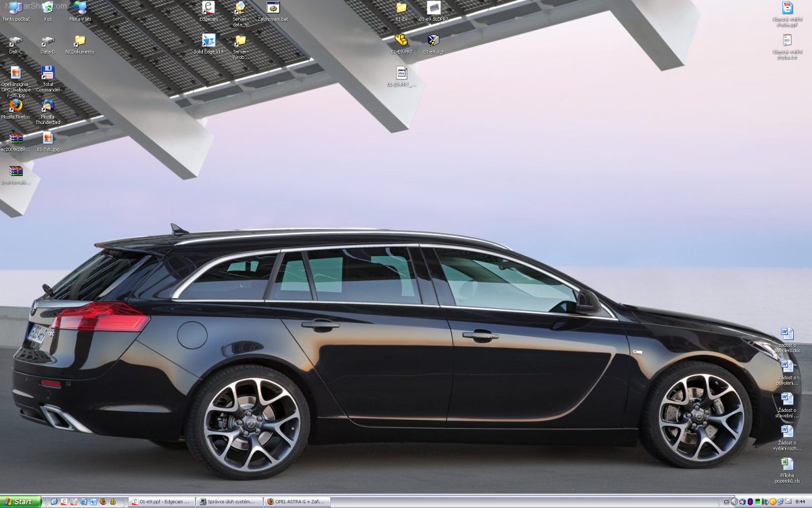Click the Koš recycle bin icon
Screen dimensions: 812x508
(x=48, y=8)
